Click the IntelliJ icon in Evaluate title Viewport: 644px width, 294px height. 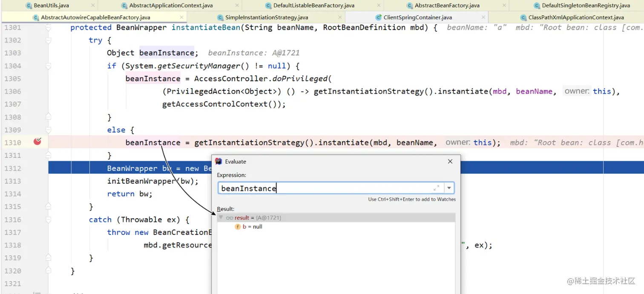click(x=218, y=161)
